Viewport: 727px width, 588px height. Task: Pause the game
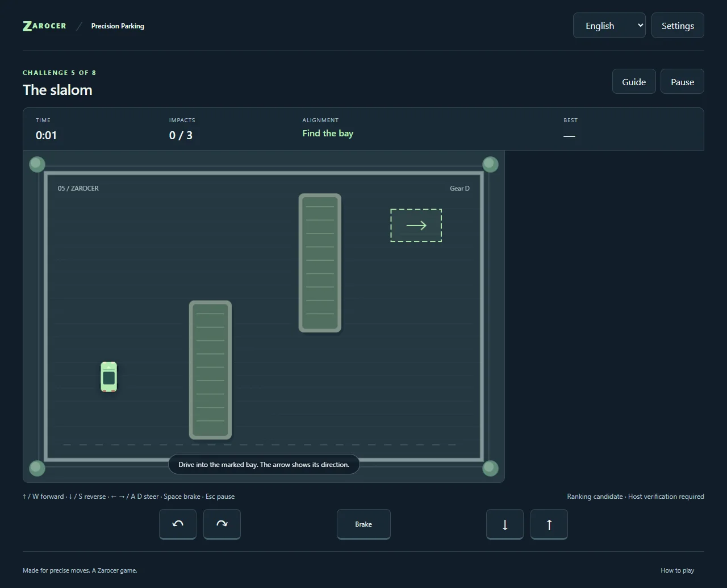coord(682,82)
